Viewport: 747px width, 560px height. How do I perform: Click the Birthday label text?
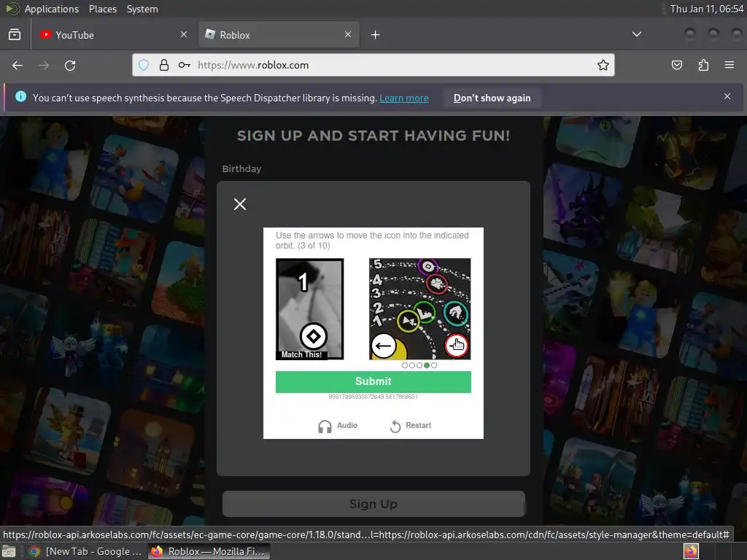[242, 168]
